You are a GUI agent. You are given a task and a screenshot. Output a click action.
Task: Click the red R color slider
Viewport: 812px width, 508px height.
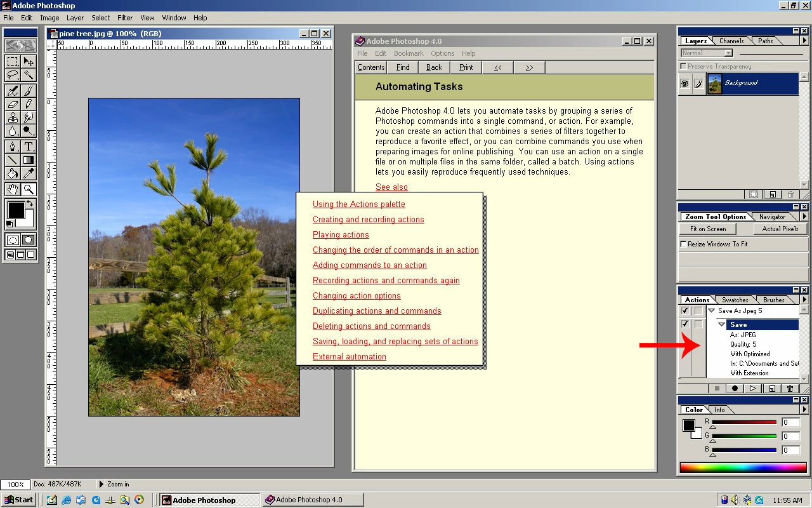coord(744,422)
